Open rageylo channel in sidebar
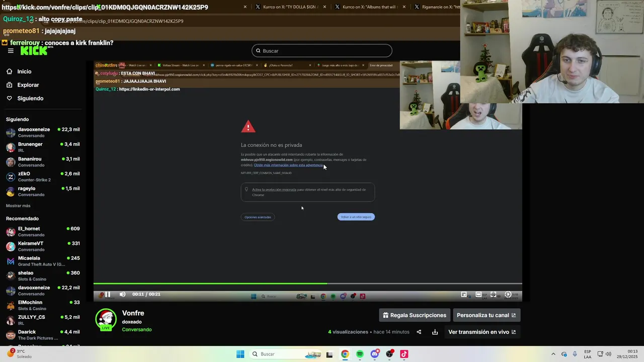Viewport: 644px width, 362px height. (43, 192)
